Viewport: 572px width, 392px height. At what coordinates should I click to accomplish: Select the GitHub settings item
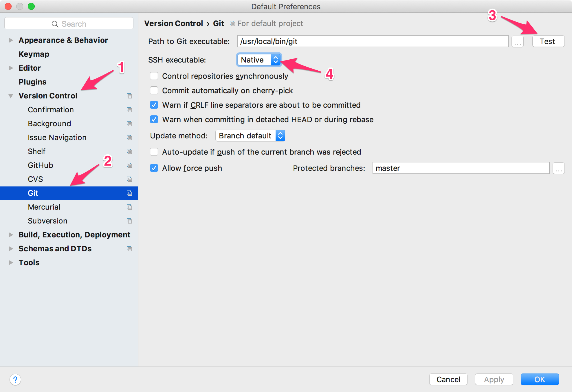pos(41,165)
